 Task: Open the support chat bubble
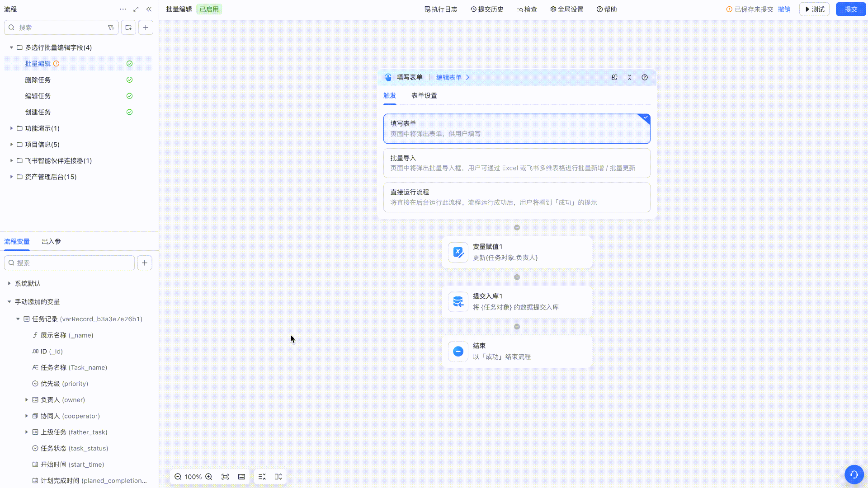[x=854, y=474]
